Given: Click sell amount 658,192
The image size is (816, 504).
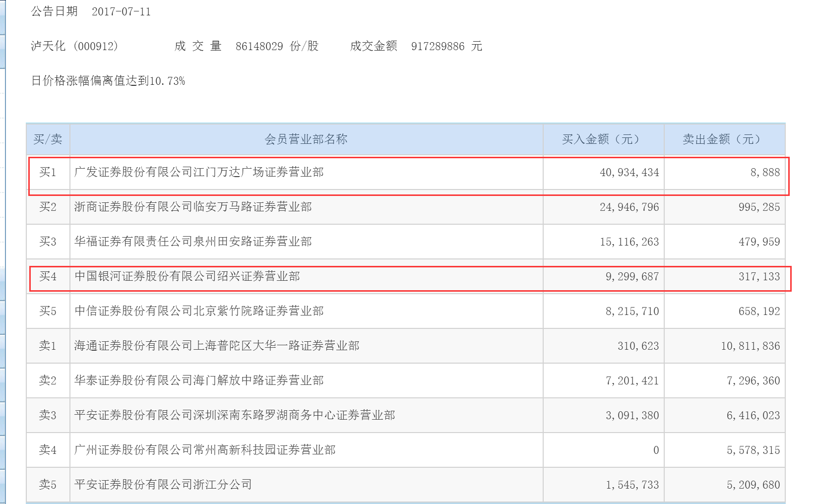Looking at the screenshot, I should pos(759,311).
